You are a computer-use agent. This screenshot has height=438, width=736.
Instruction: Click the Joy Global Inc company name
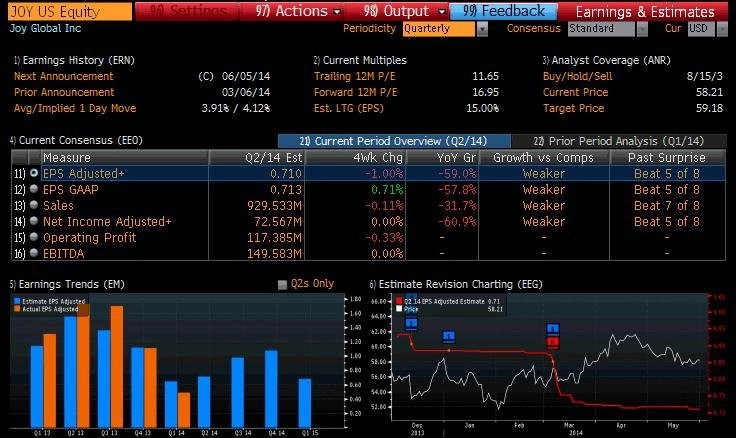tap(46, 28)
